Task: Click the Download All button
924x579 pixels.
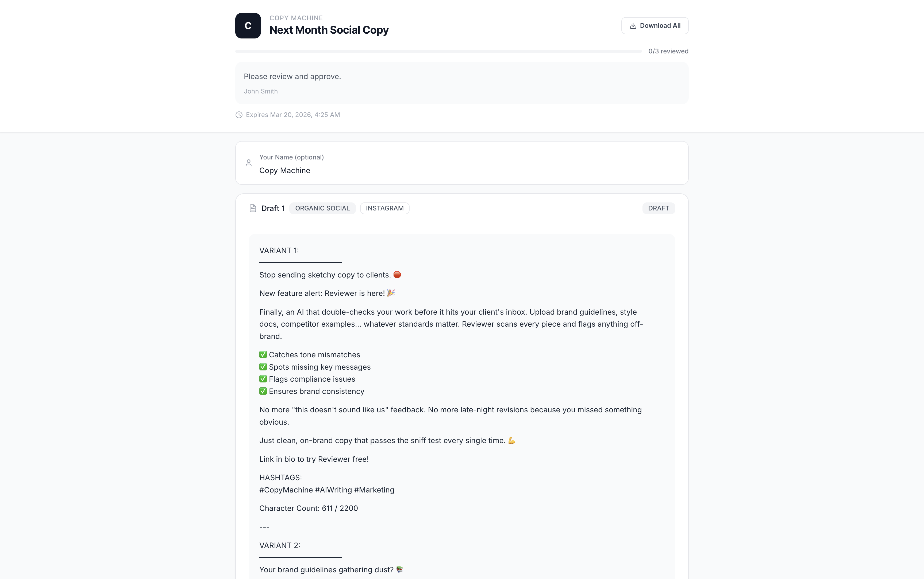Action: point(654,25)
